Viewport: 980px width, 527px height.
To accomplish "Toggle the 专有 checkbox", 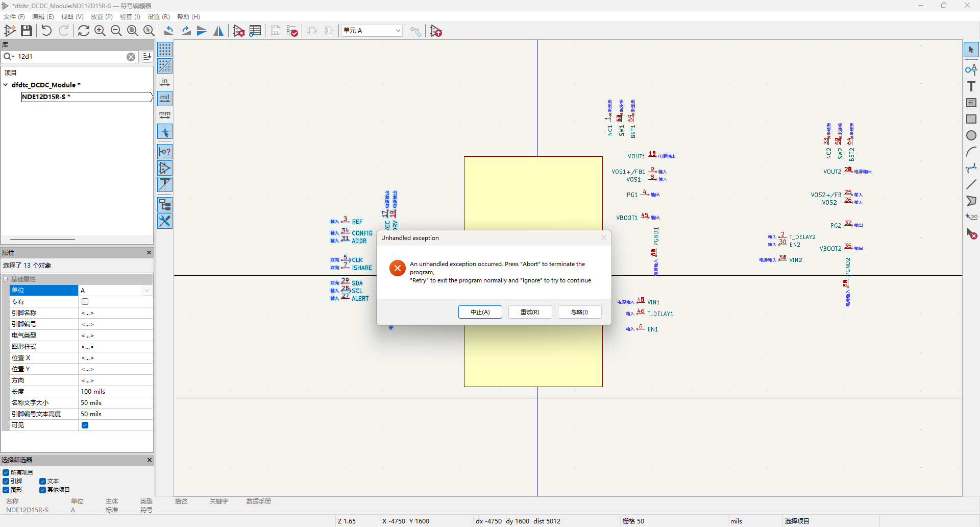I will pos(85,302).
